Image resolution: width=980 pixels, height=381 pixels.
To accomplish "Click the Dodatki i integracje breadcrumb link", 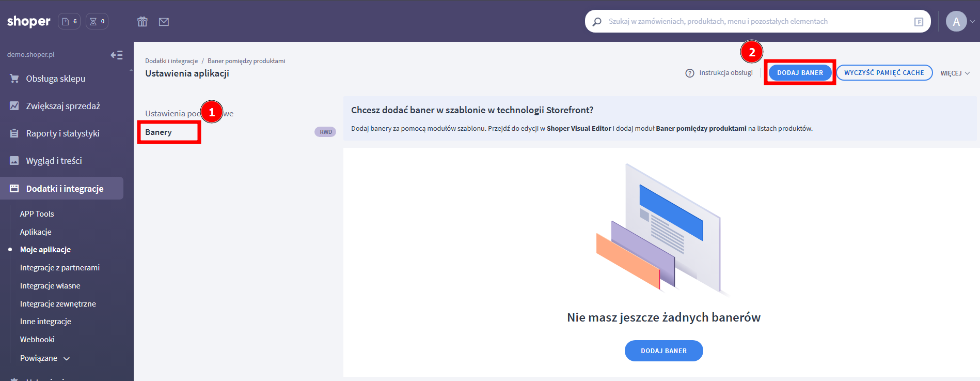I will (171, 61).
